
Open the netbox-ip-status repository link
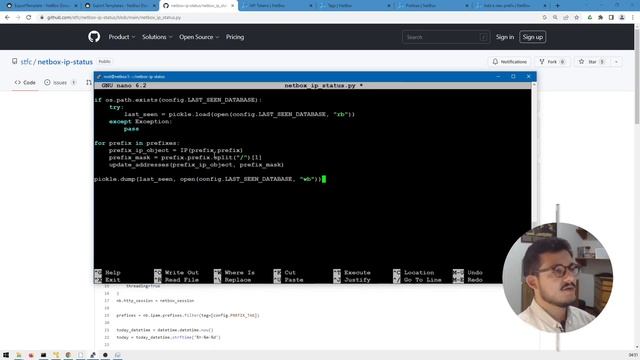[65, 62]
